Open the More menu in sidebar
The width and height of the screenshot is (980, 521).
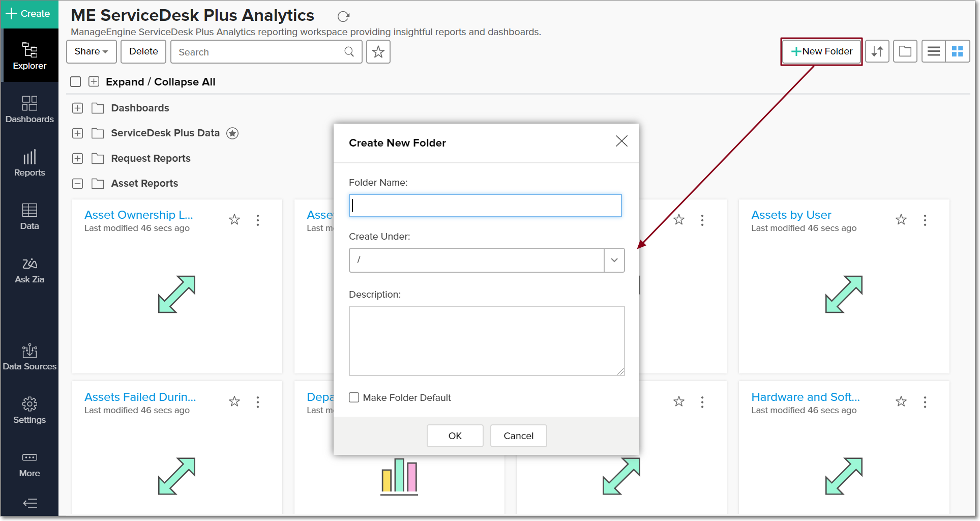[x=29, y=464]
